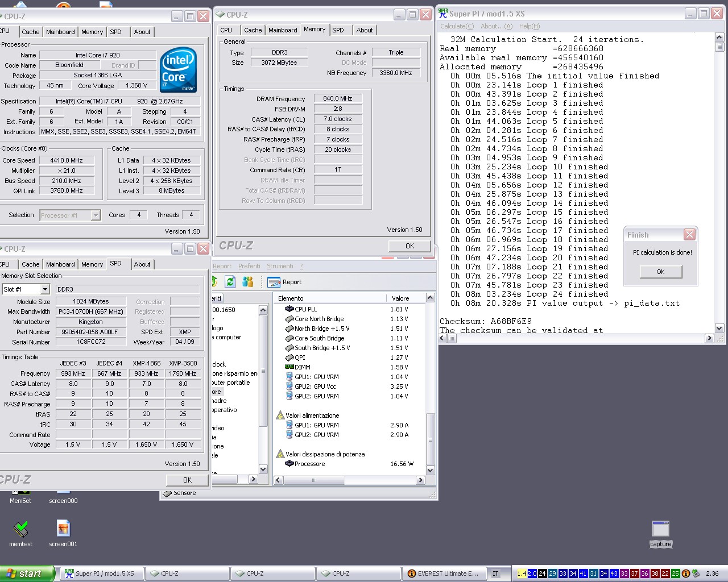Open the About tab in the CPU-Z processor window
The height and width of the screenshot is (582, 728).
point(142,32)
